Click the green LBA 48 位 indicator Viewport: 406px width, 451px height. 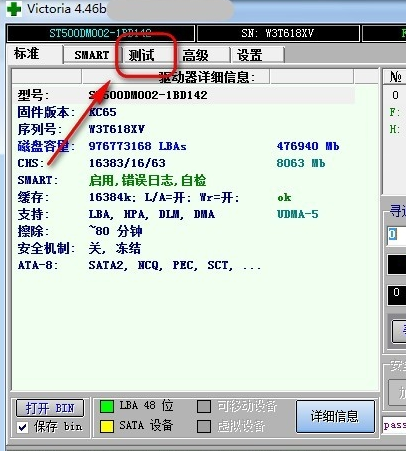(x=107, y=406)
